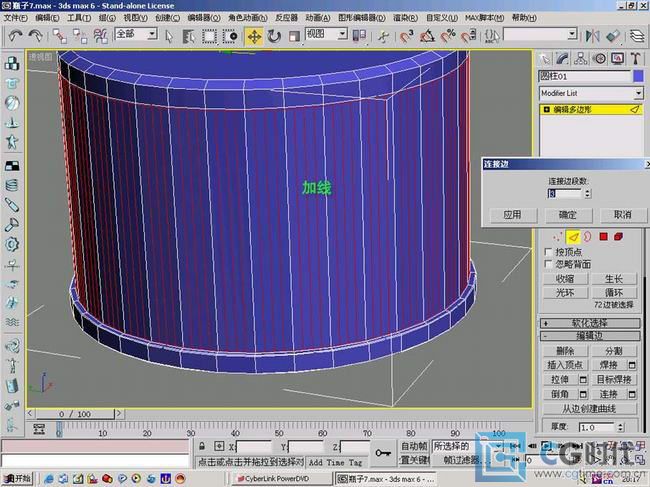Click the 连接边段数 segments input field
The image size is (650, 487).
(566, 193)
